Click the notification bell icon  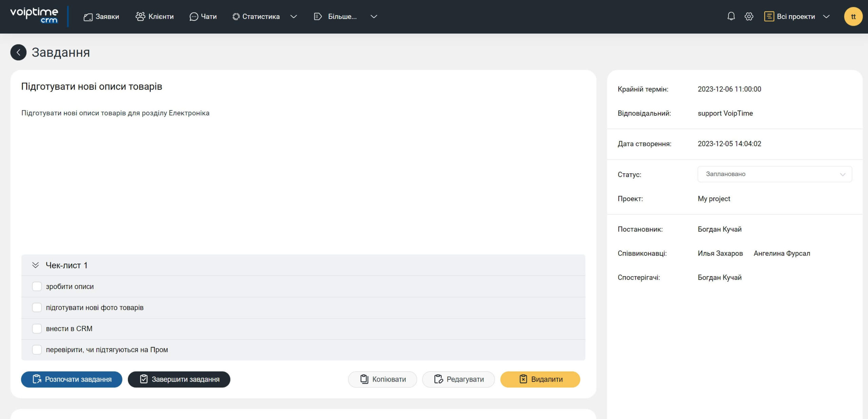[x=731, y=16]
